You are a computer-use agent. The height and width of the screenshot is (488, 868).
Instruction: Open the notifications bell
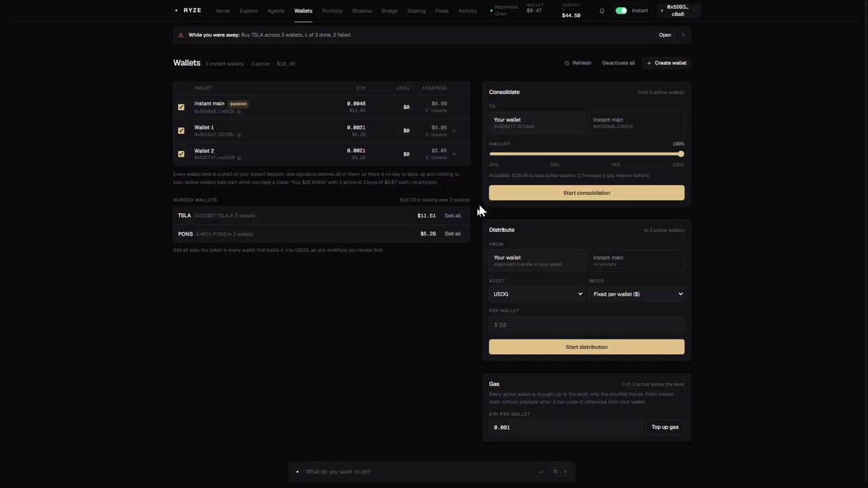click(x=602, y=11)
